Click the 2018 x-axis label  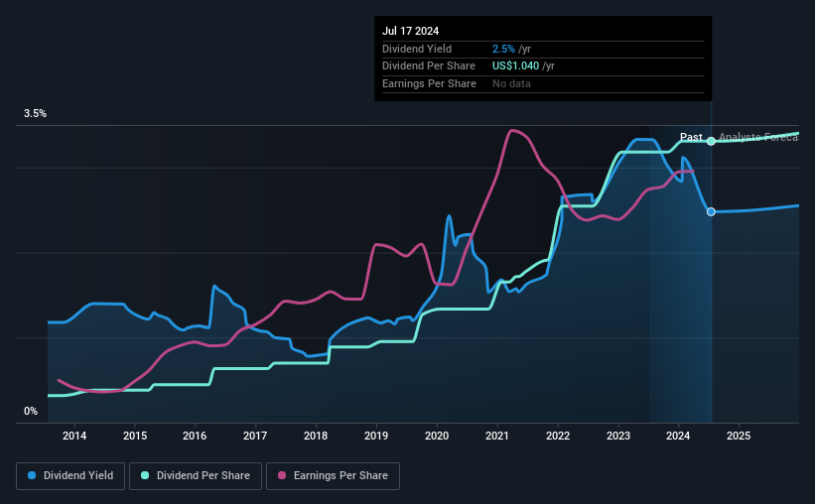(x=316, y=436)
